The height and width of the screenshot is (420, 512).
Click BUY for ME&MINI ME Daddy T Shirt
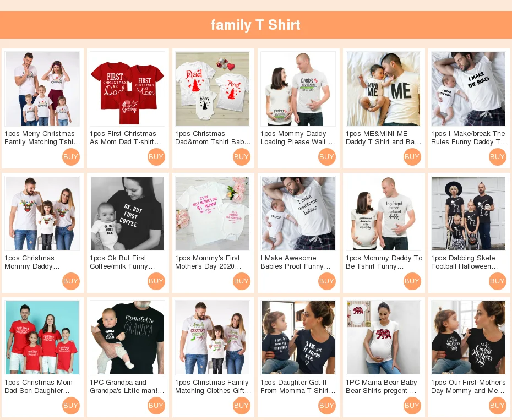(x=412, y=157)
